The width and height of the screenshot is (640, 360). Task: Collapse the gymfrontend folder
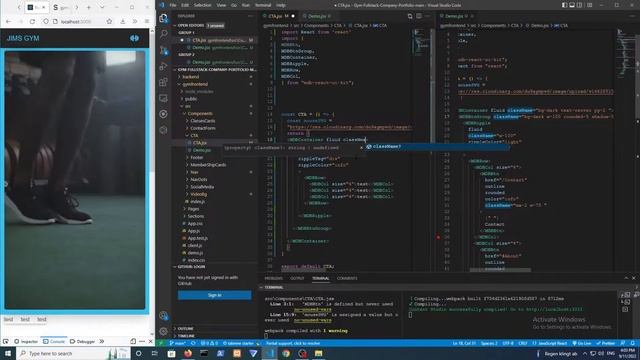coord(195,84)
